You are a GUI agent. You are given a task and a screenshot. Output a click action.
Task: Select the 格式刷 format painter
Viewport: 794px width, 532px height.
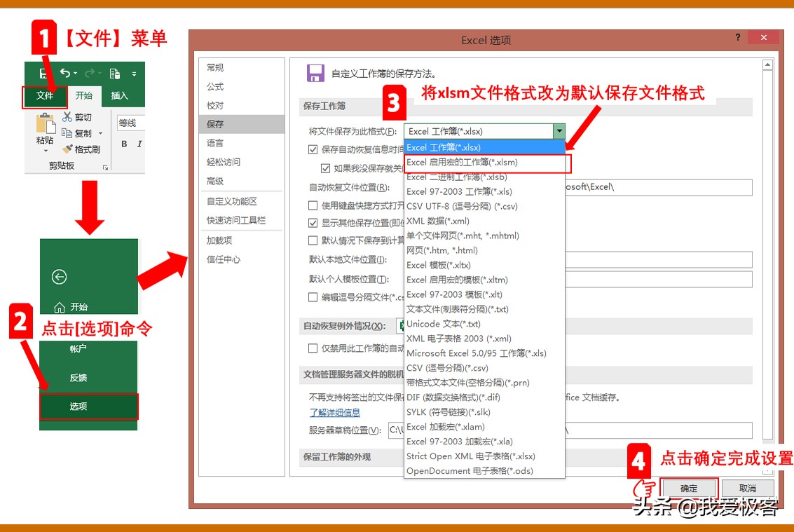coord(81,149)
